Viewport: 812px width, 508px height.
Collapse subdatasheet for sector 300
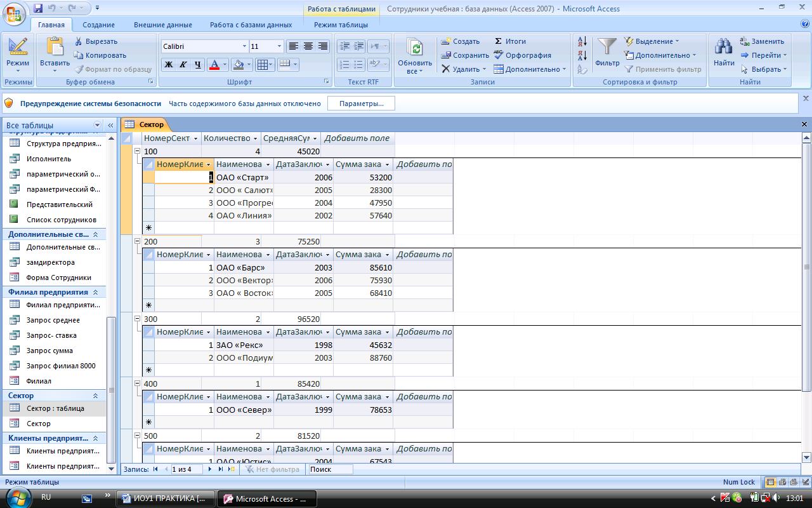[x=138, y=319]
